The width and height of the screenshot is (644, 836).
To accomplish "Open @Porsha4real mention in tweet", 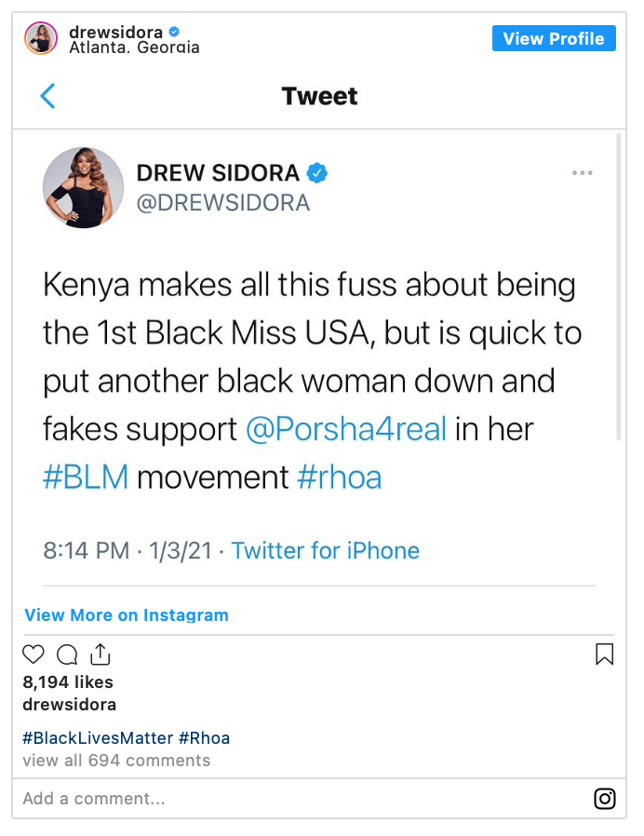I will point(346,428).
